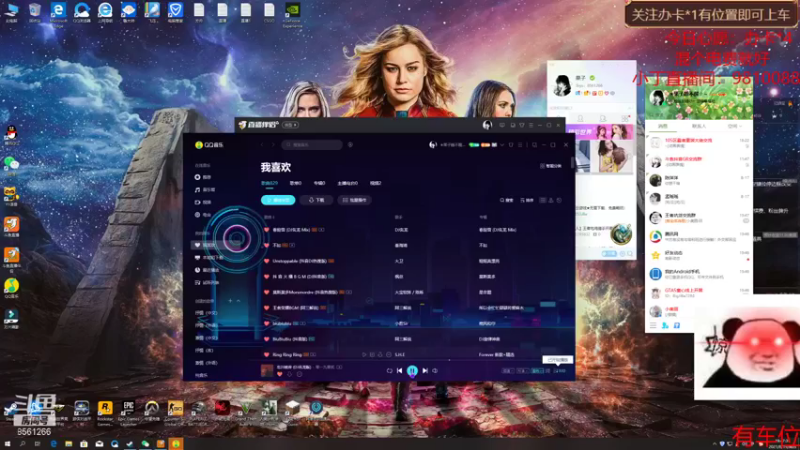Image resolution: width=800 pixels, height=450 pixels.
Task: Open the skin icon in the QQ Music title bar
Action: click(511, 145)
